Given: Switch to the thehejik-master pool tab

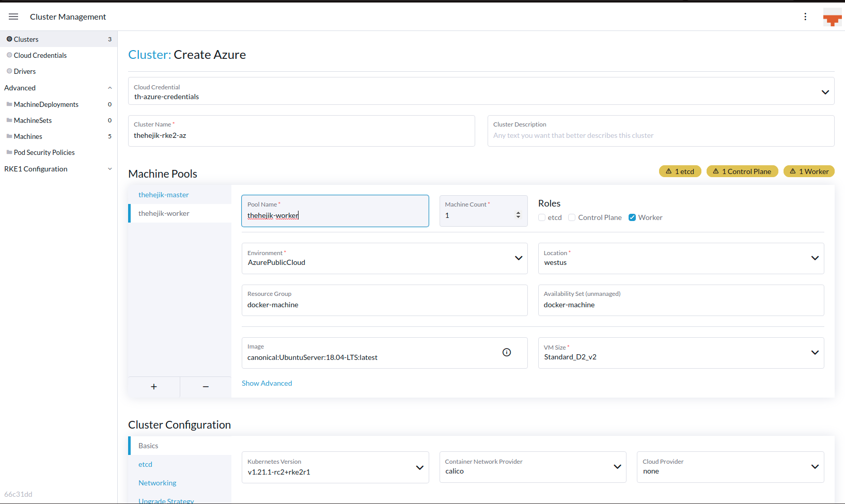Looking at the screenshot, I should (x=164, y=195).
